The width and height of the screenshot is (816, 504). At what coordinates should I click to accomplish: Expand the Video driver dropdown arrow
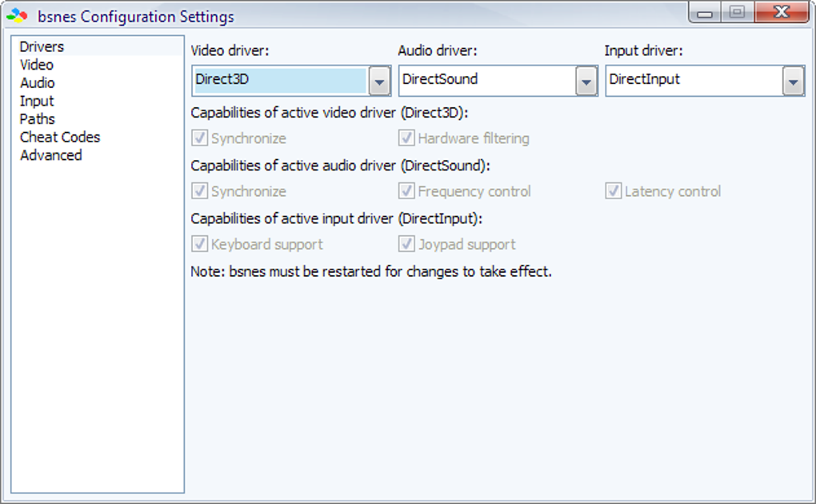tap(379, 82)
